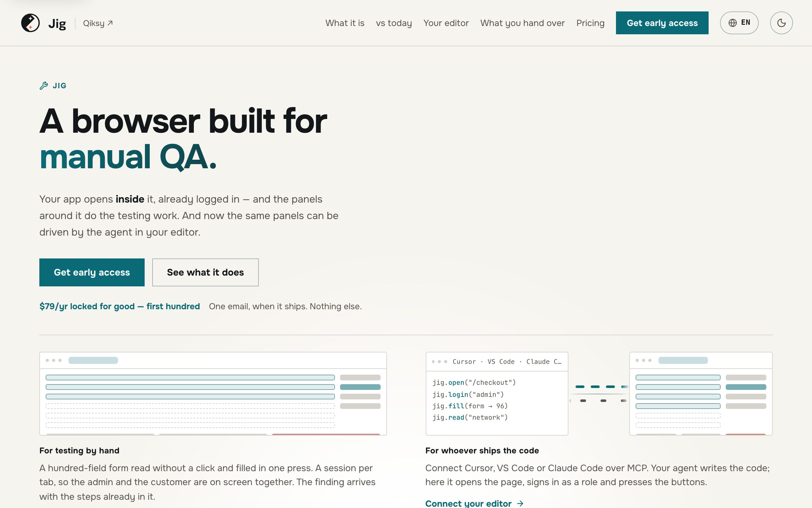Image resolution: width=812 pixels, height=508 pixels.
Task: Navigate to Pricing
Action: coord(590,23)
